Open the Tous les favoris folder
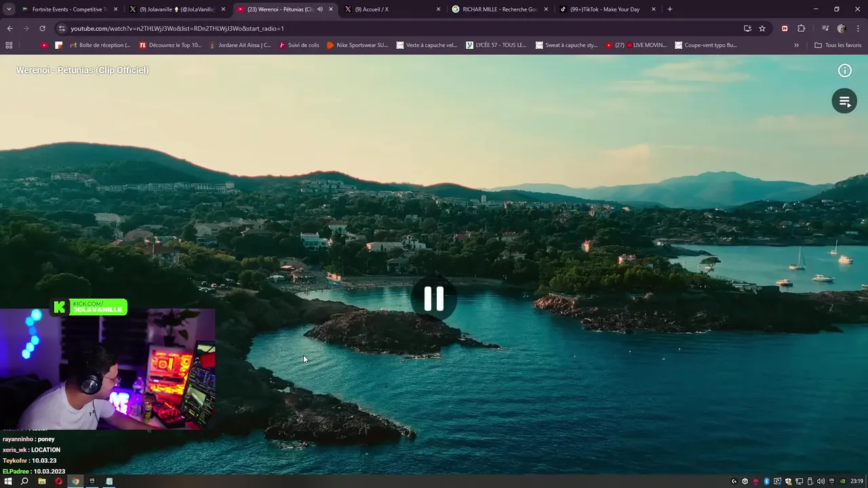Screen dimensions: 868x488 click(838, 45)
